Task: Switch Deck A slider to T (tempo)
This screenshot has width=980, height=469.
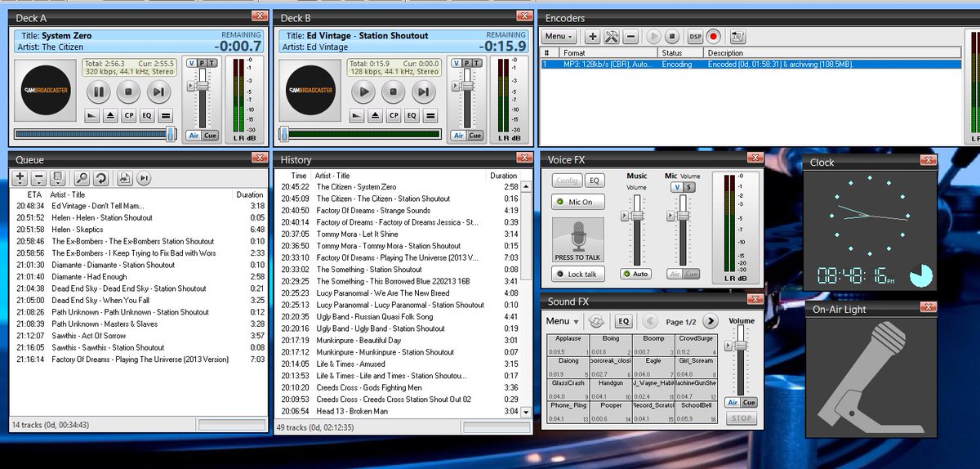Action: (x=212, y=63)
